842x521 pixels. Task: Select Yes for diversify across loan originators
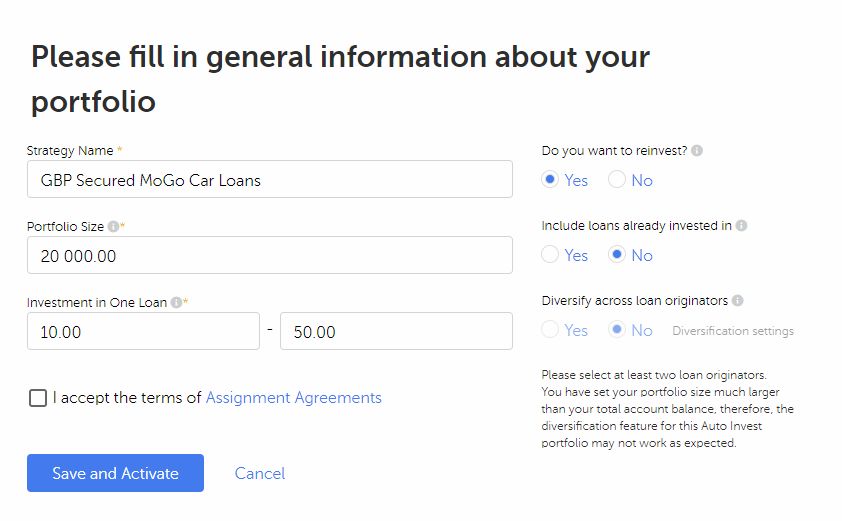click(x=550, y=329)
